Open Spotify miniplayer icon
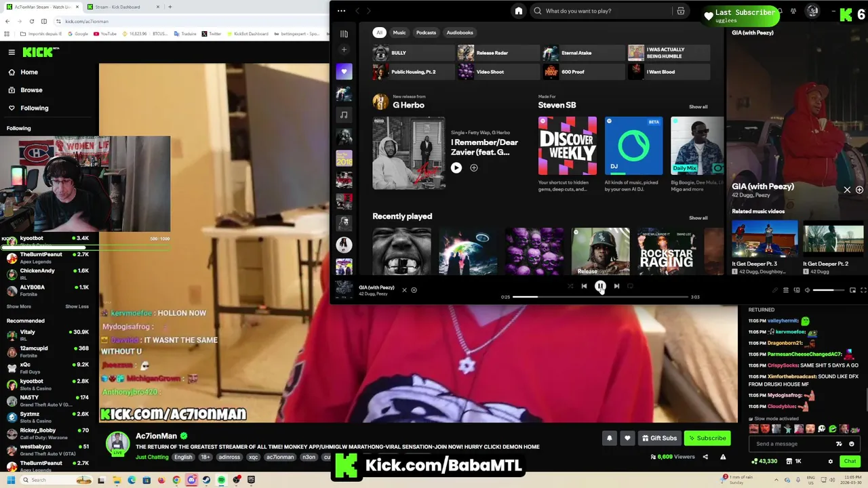868x488 pixels. pyautogui.click(x=852, y=290)
